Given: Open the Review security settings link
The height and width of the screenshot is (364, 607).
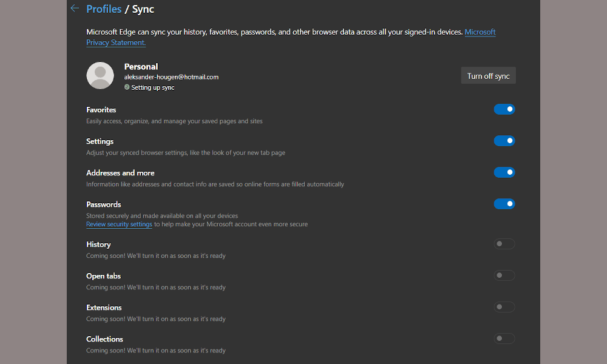Looking at the screenshot, I should coord(119,224).
